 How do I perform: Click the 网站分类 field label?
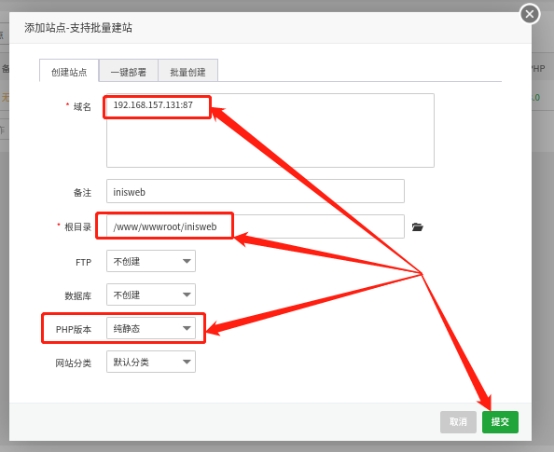coord(73,363)
